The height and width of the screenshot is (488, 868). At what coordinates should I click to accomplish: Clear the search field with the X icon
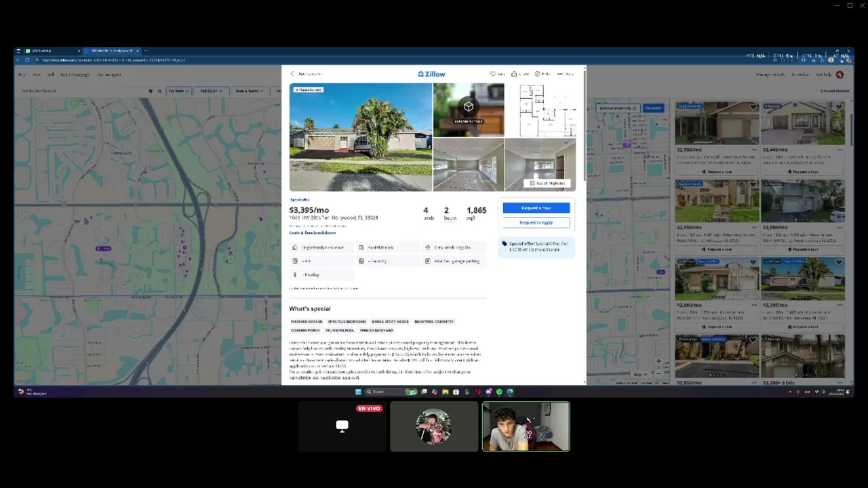(x=151, y=91)
